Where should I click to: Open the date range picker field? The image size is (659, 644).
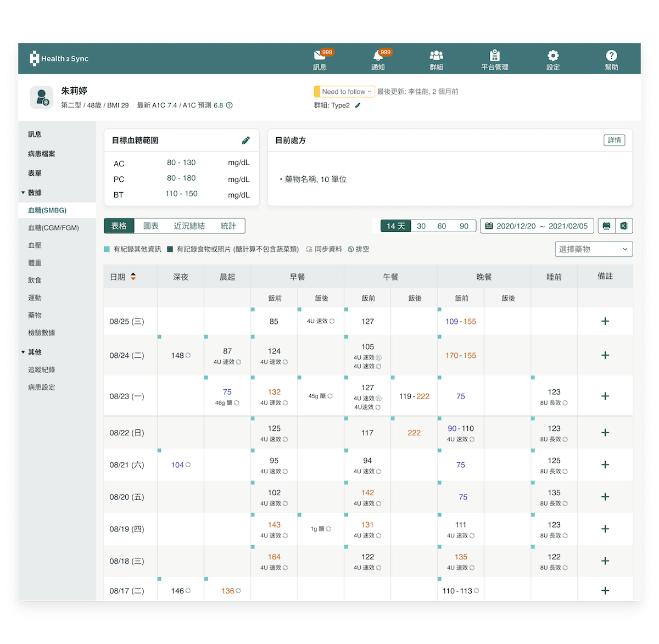click(x=537, y=226)
